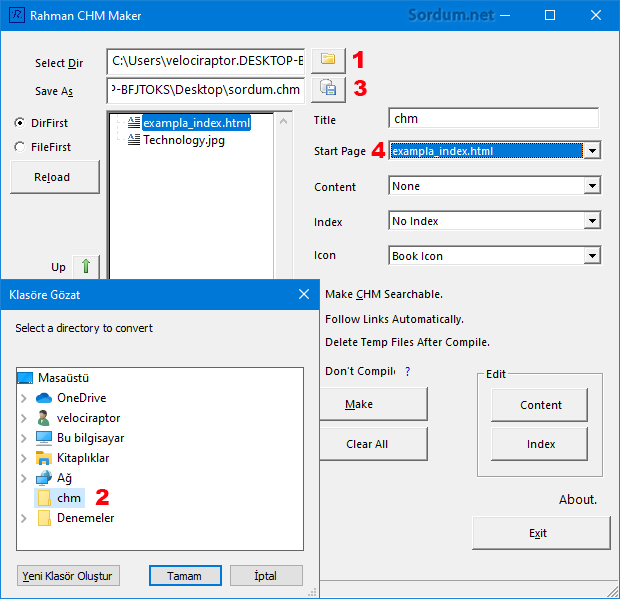Expand the Kitaplıklar tree node
Screen dimensions: 620x599
24,458
